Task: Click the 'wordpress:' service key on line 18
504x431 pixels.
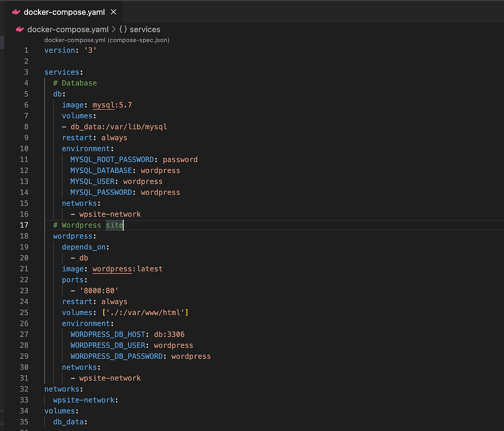Action: coord(75,236)
